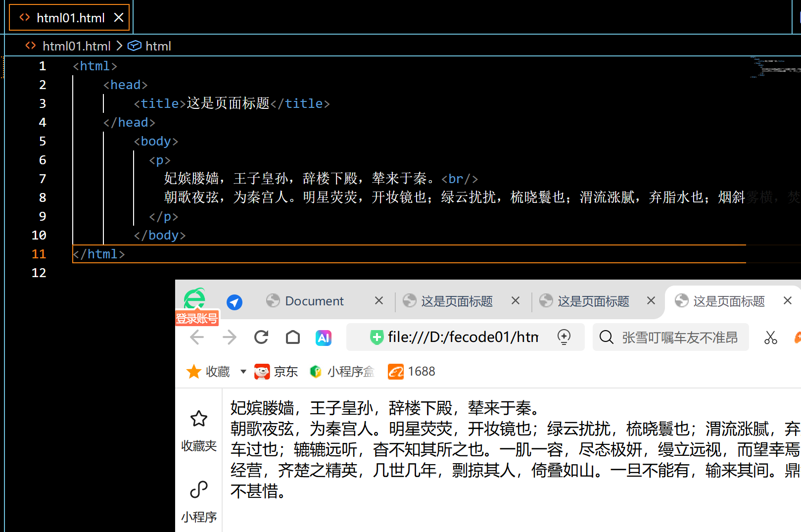Image resolution: width=801 pixels, height=532 pixels.
Task: Click the search magnifier icon
Action: pyautogui.click(x=606, y=338)
